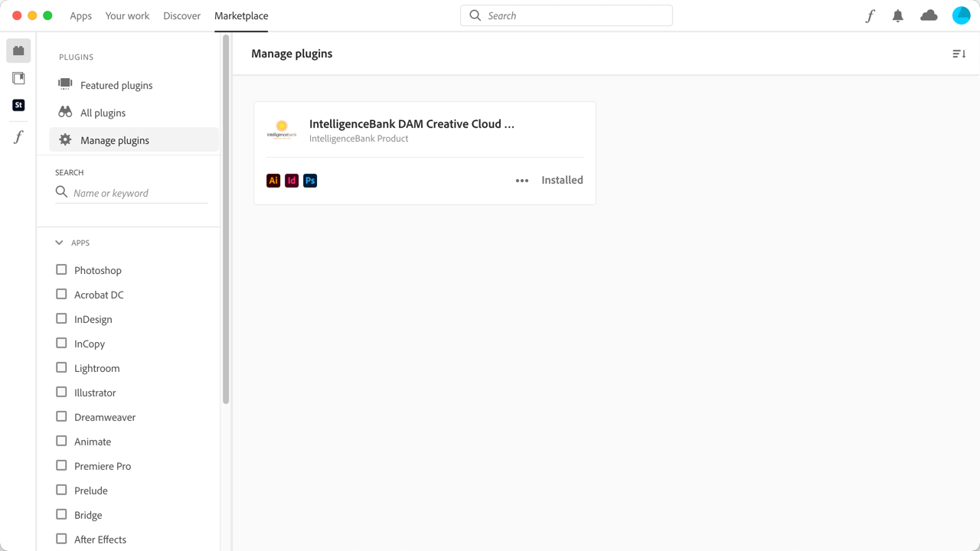The width and height of the screenshot is (980, 551).
Task: Click the Photoshop label in apps filter
Action: pos(98,270)
